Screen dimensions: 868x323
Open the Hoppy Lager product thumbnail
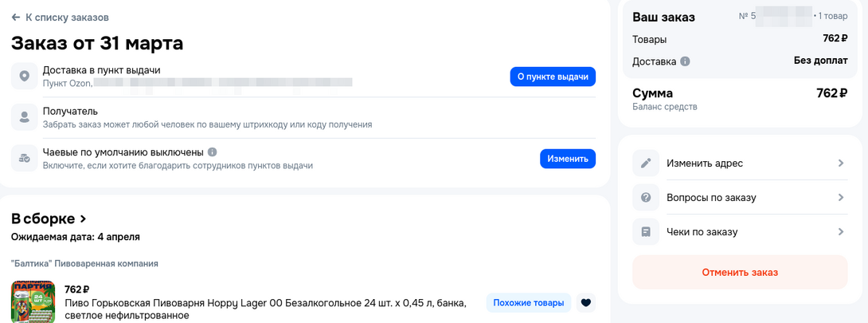33,302
